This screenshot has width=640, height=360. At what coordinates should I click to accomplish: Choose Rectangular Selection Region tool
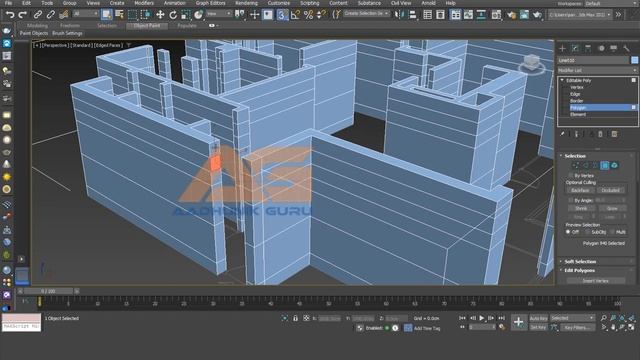133,15
